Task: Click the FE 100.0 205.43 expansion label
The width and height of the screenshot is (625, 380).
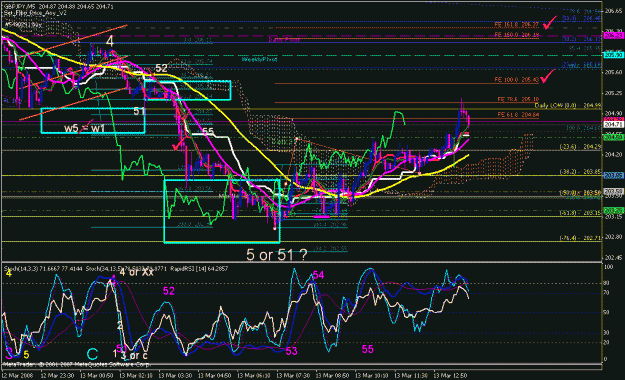Action: point(517,80)
